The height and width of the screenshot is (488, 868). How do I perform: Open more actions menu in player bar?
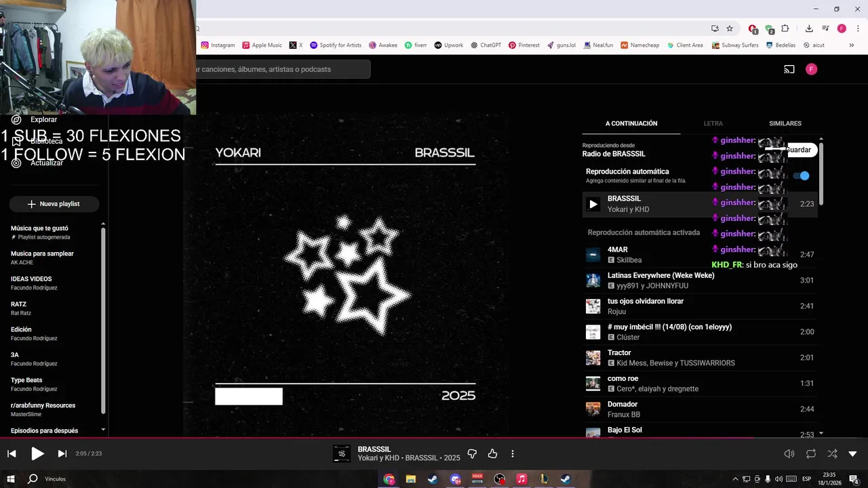[x=513, y=453]
